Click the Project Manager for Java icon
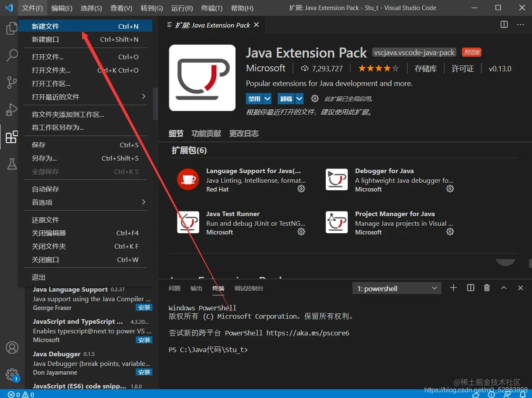This screenshot has height=398, width=532. pyautogui.click(x=337, y=222)
